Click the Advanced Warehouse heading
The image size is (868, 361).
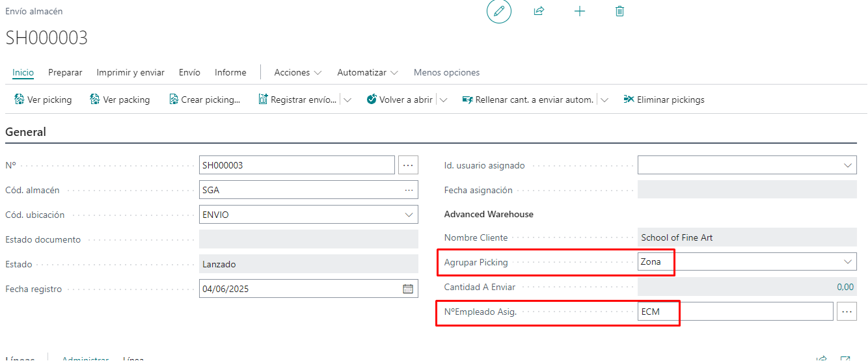pyautogui.click(x=489, y=214)
